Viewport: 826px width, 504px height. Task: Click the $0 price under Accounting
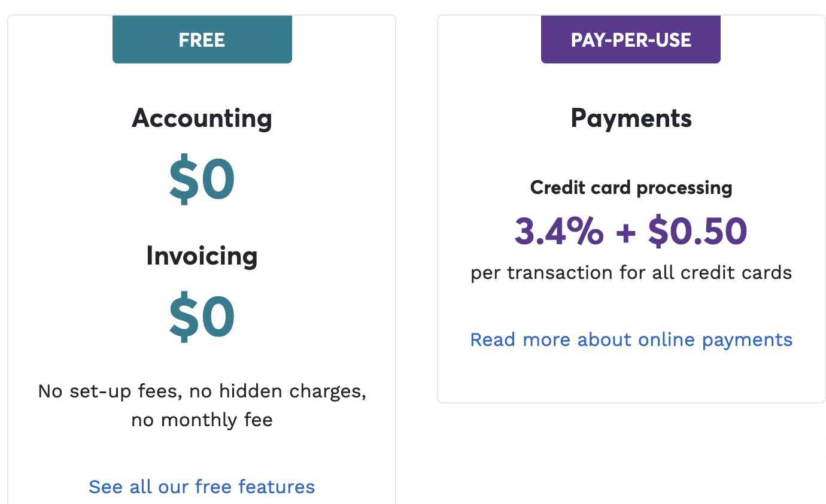pyautogui.click(x=202, y=180)
